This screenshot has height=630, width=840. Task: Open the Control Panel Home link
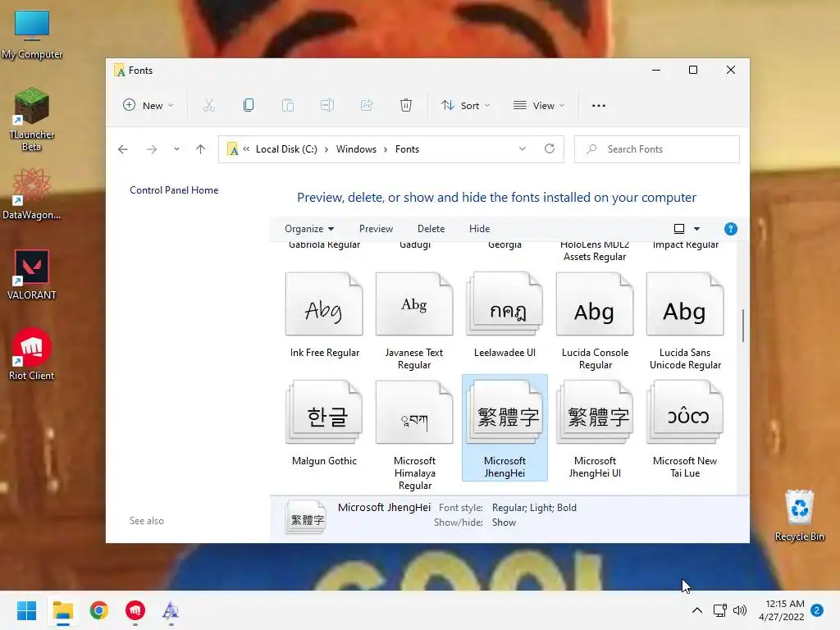click(x=174, y=190)
